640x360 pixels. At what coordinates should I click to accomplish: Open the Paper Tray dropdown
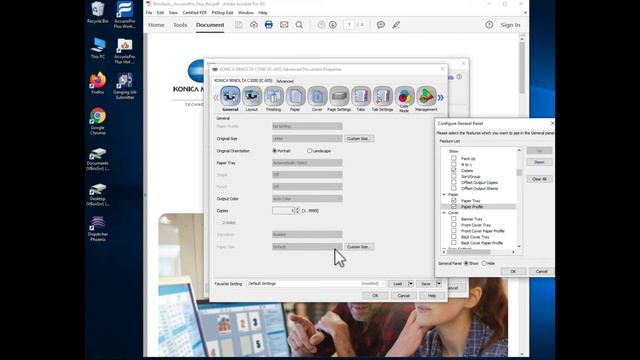(307, 163)
